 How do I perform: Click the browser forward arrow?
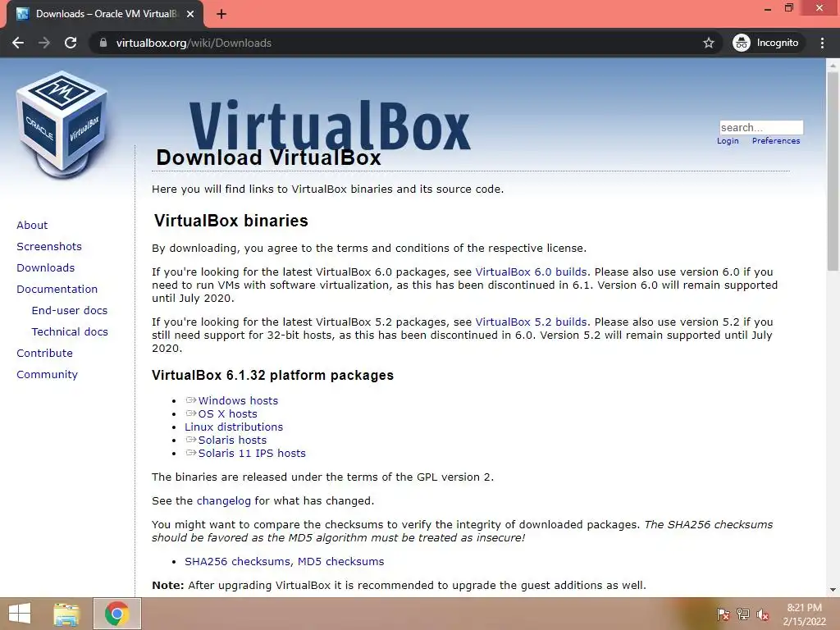click(x=44, y=43)
